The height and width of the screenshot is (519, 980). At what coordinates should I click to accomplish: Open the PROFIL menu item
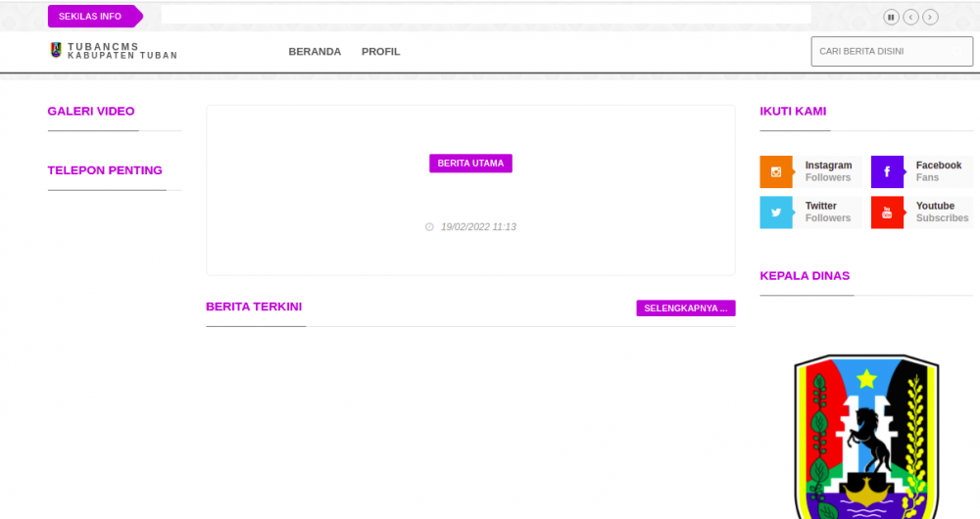(380, 52)
